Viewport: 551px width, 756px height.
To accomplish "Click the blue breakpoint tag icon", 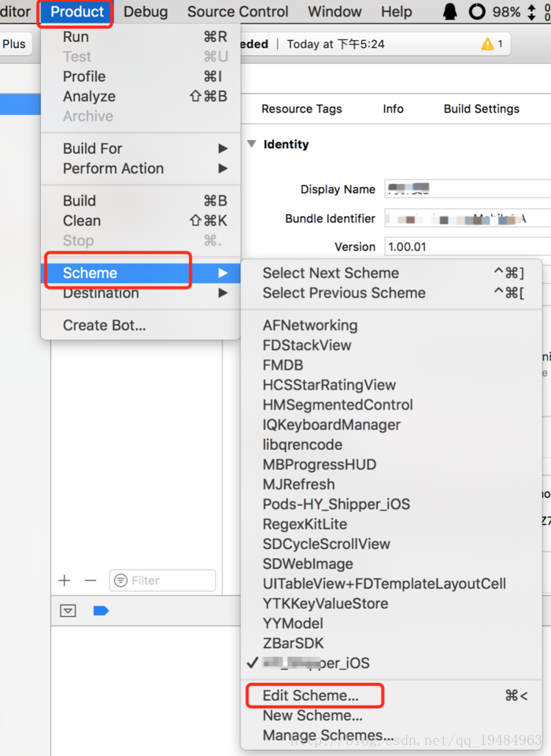I will [101, 610].
